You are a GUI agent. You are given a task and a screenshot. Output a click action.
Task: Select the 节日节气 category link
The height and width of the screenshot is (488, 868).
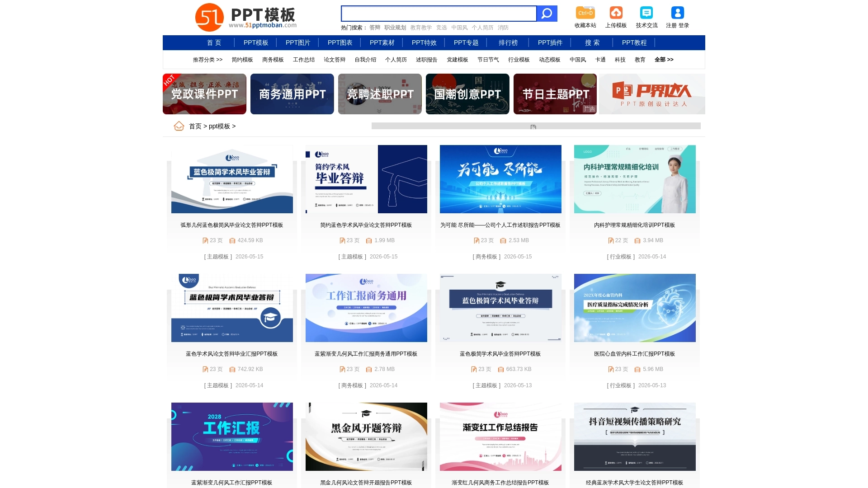point(488,60)
